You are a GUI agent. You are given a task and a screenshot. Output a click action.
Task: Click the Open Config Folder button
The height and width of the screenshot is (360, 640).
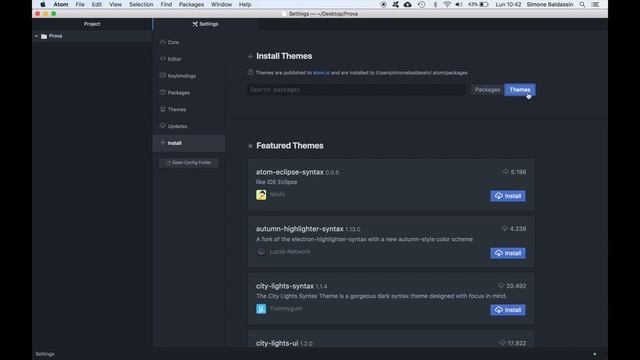189,163
